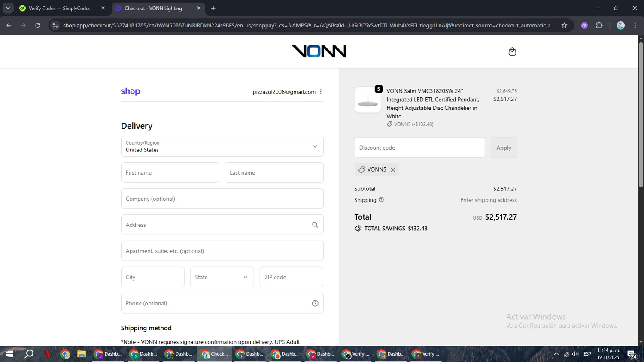644x362 pixels.
Task: Click the VONN logo
Action: (x=319, y=51)
